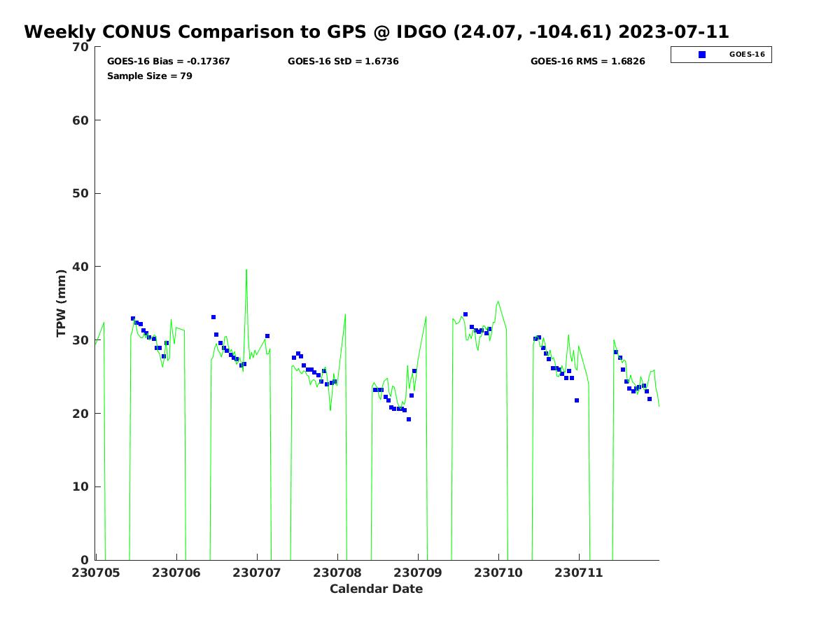Click the 230706 x-axis tick label
The image size is (840, 630).
point(176,573)
